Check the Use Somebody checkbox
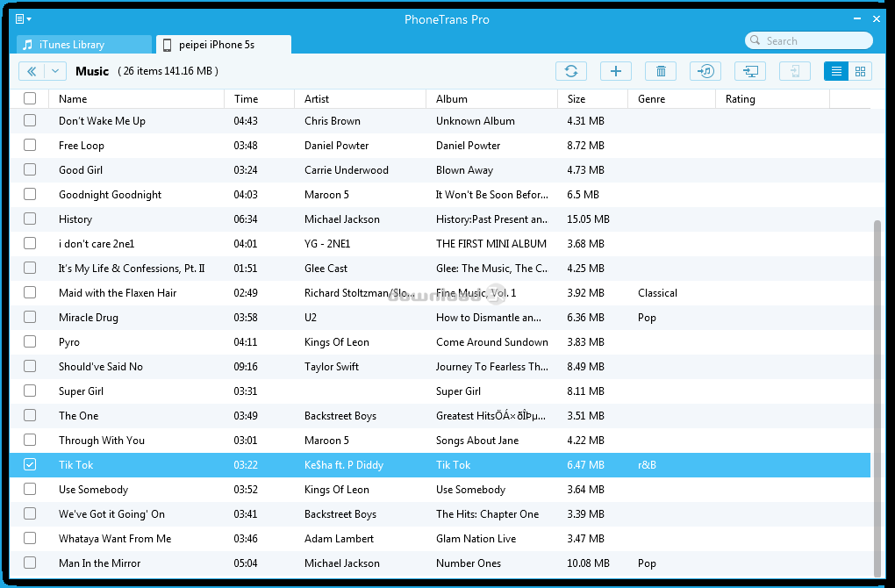Screen dimensions: 895x588 [30, 489]
